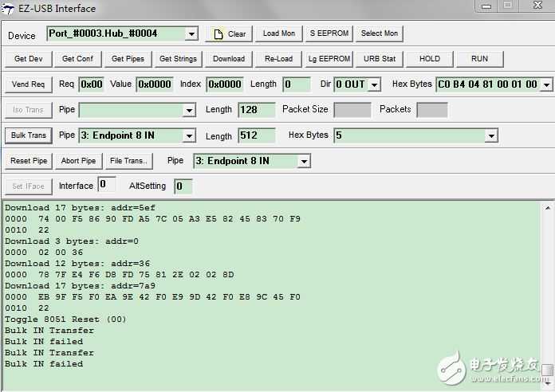This screenshot has height=392, width=555.
Task: Click the Req field showing 0x00
Action: 92,84
